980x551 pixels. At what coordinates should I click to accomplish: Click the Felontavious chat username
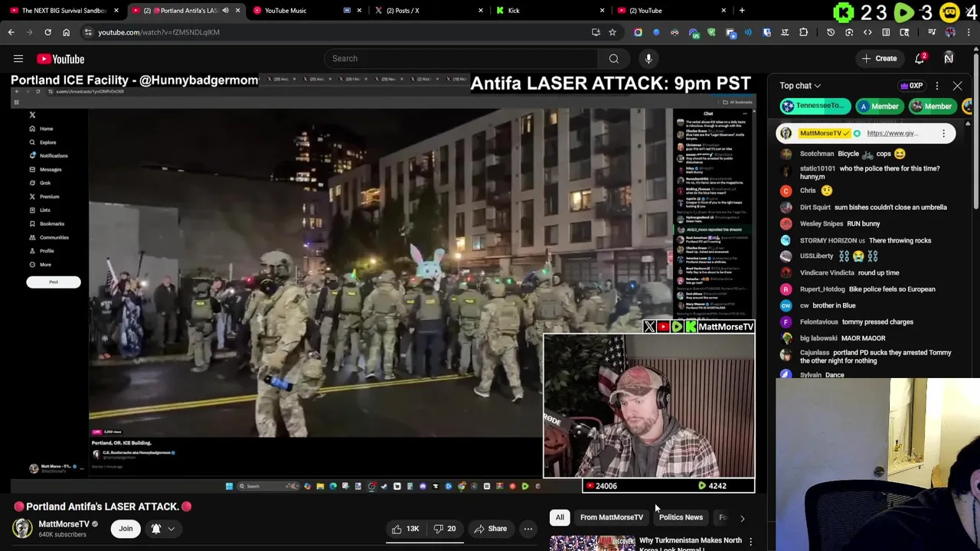[x=819, y=322]
